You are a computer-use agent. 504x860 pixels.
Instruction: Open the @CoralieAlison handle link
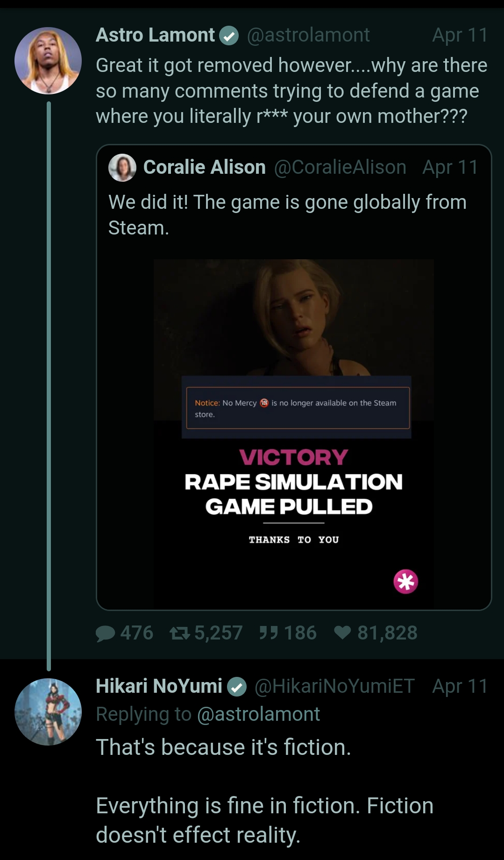pyautogui.click(x=340, y=167)
